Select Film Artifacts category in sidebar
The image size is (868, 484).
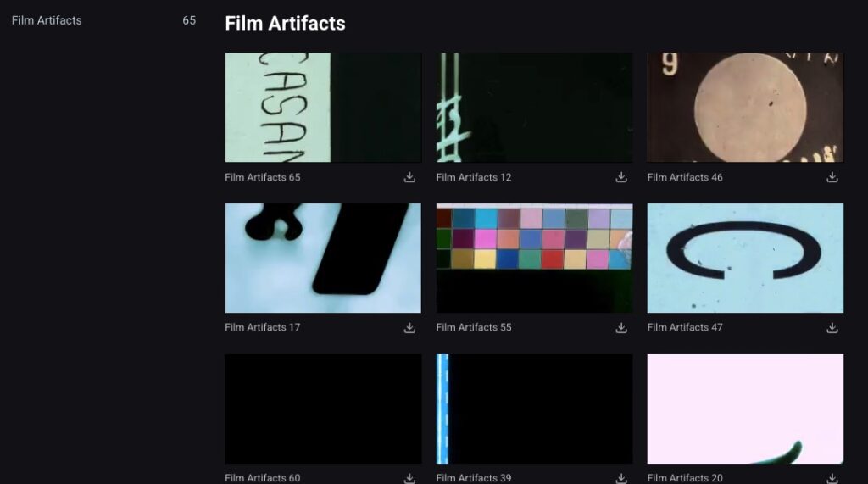(x=47, y=20)
